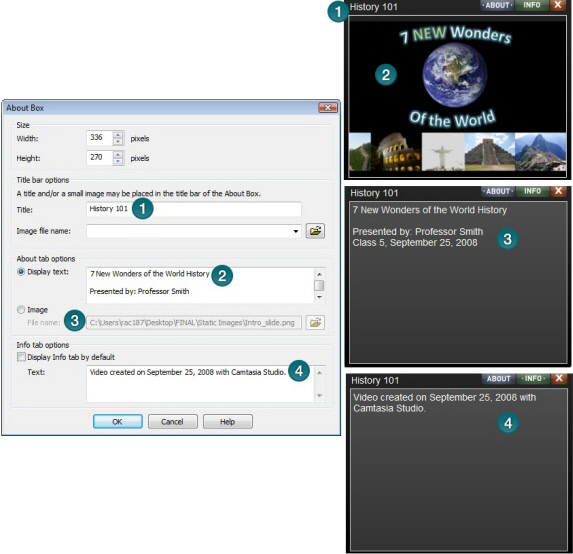This screenshot has height=554, width=573.
Task: Click the scroll thumb of Display text
Action: [319, 285]
